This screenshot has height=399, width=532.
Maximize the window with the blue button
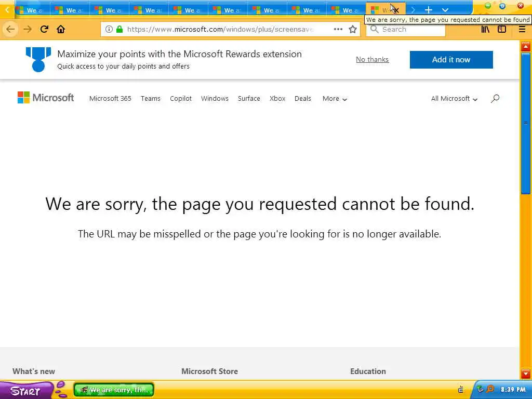tap(502, 6)
